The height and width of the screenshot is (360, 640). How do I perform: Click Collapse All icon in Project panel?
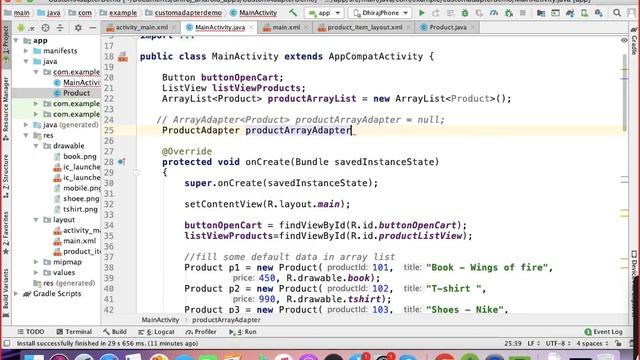(60, 28)
